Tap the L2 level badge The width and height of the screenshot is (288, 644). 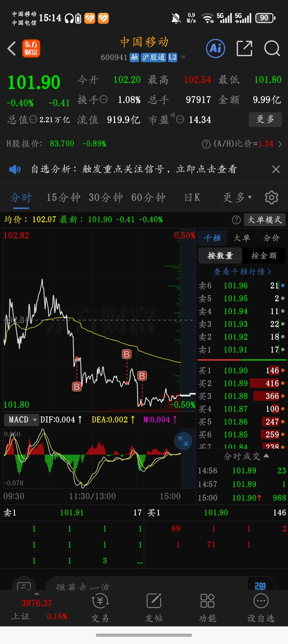173,57
